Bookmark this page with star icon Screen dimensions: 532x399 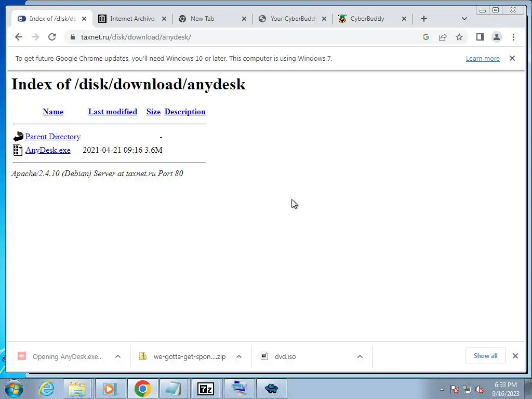pos(459,37)
